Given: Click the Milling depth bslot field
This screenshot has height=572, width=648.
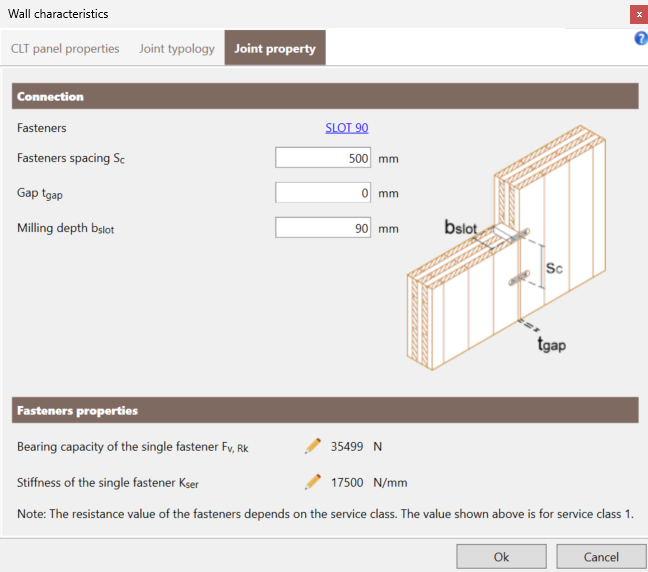Looking at the screenshot, I should coord(323,228).
